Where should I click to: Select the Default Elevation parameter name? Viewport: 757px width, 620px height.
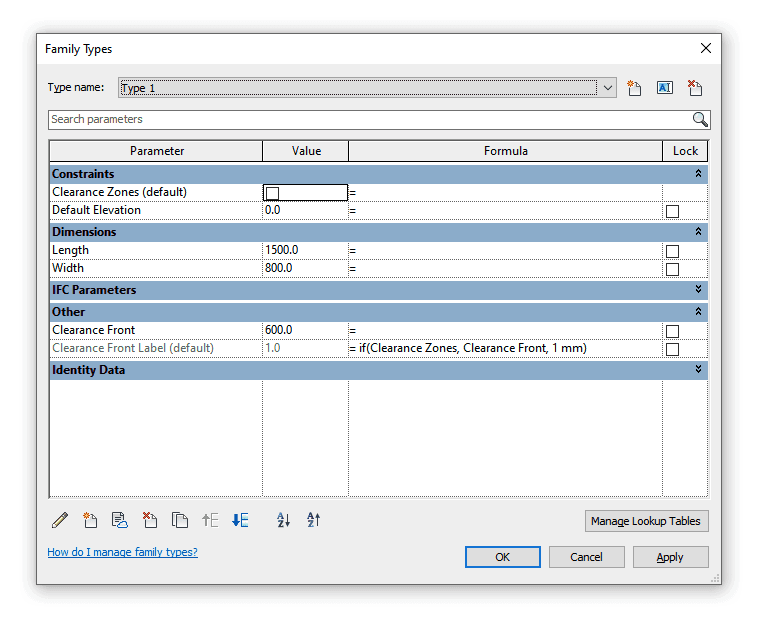(x=97, y=210)
